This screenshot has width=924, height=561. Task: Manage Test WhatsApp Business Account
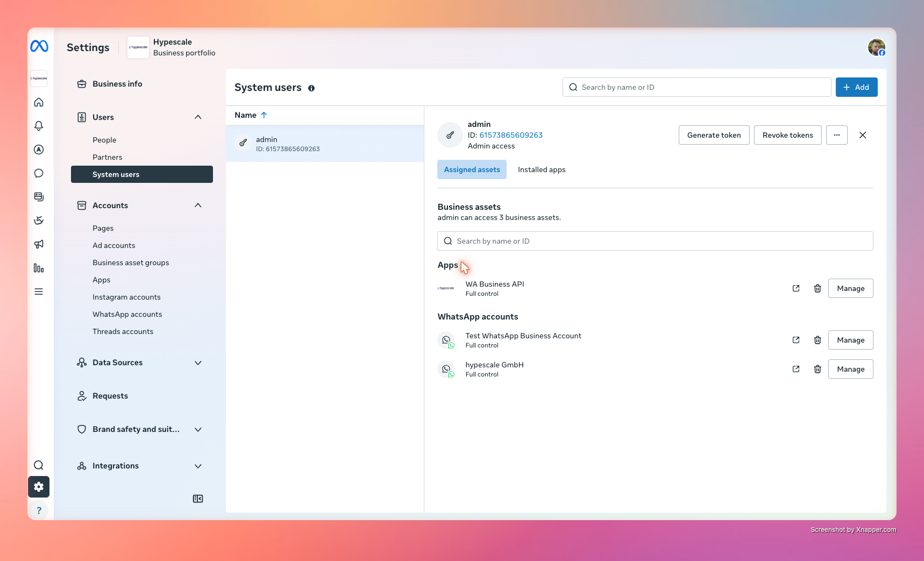(x=850, y=340)
